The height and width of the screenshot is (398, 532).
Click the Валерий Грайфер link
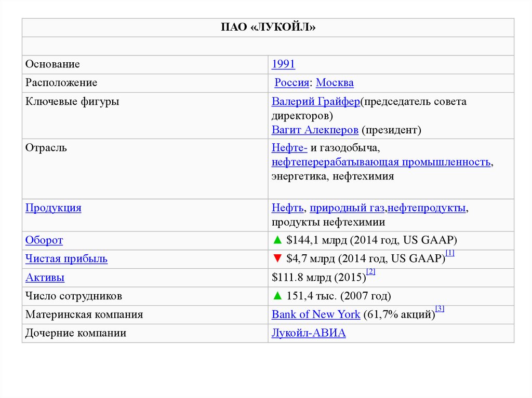316,101
